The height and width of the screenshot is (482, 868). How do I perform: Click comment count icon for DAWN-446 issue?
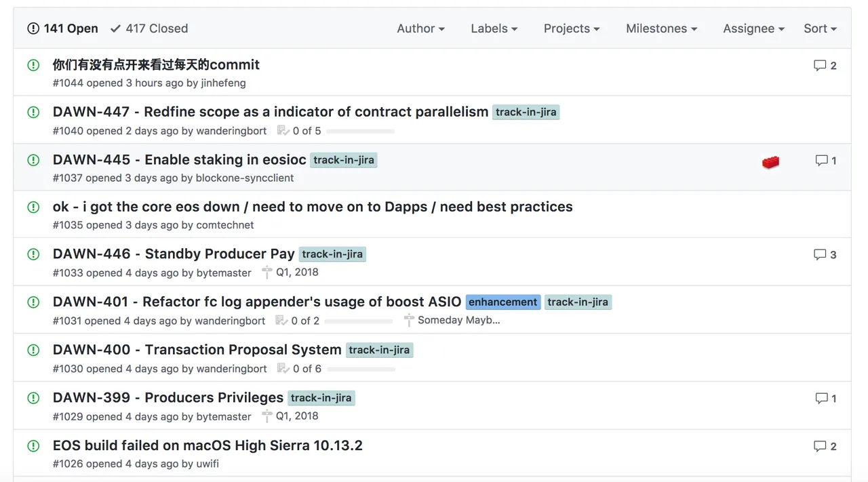coord(820,255)
